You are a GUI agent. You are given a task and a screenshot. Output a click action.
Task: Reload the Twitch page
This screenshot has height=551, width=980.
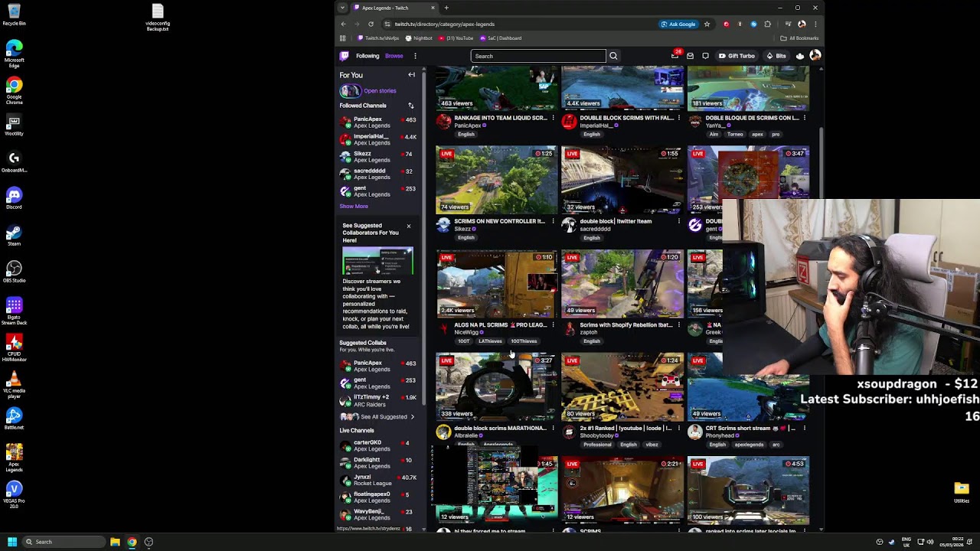[371, 24]
